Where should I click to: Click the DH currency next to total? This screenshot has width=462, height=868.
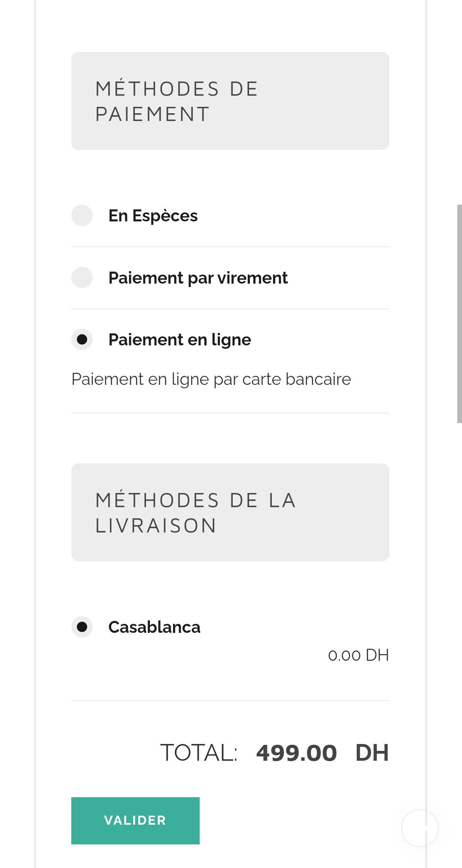pyautogui.click(x=372, y=753)
